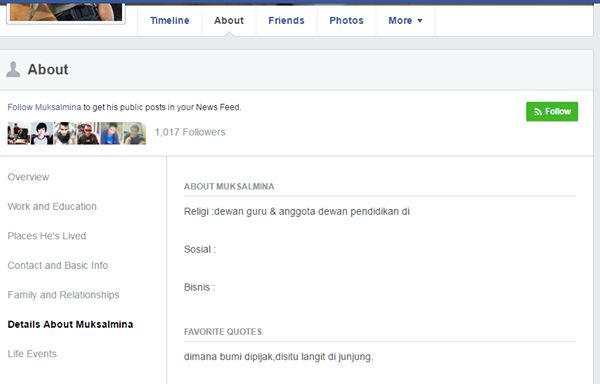
Task: Open the Photos tab
Action: (346, 20)
